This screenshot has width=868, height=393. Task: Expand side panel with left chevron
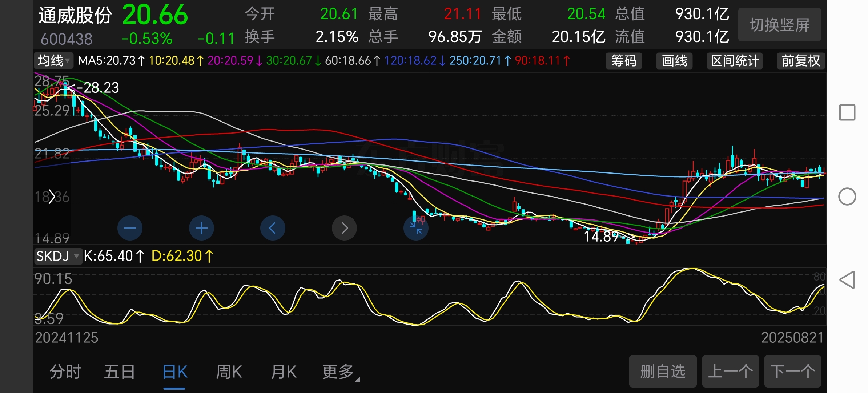[x=52, y=197]
